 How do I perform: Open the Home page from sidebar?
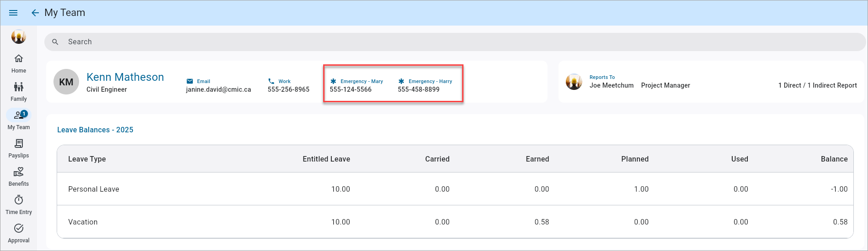point(19,63)
